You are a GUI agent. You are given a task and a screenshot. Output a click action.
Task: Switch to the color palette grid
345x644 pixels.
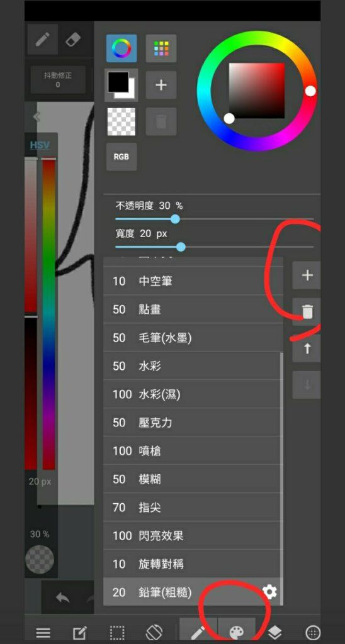point(161,48)
